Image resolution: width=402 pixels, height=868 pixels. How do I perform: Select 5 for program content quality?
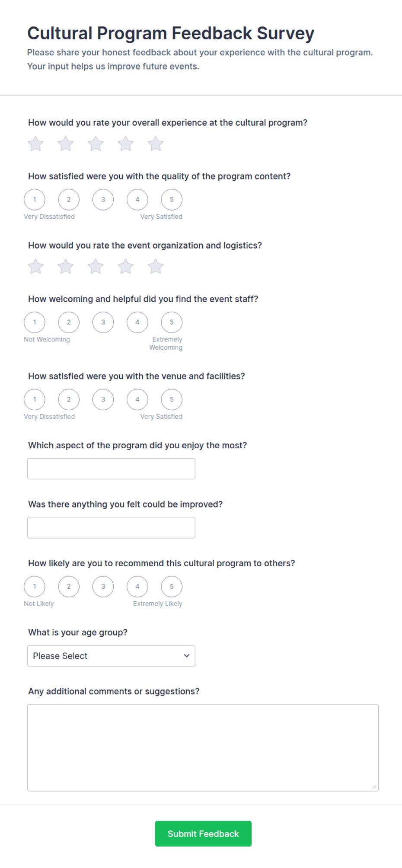[x=172, y=200]
